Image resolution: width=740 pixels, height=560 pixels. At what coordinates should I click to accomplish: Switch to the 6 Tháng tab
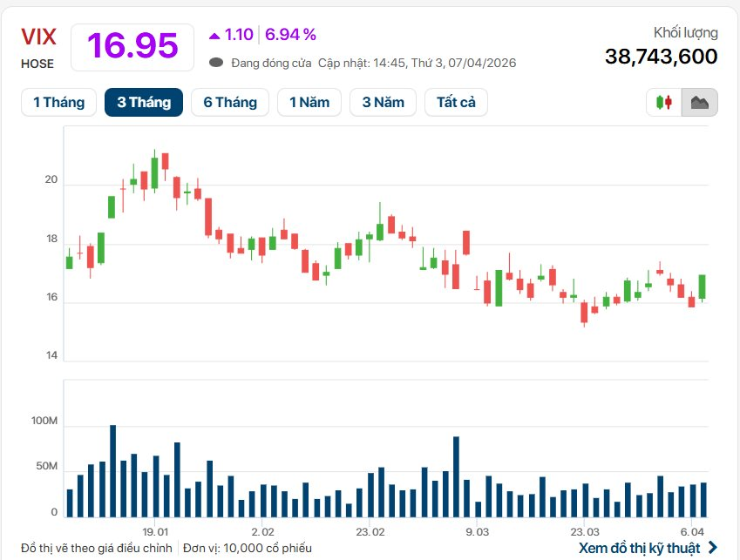(x=229, y=101)
